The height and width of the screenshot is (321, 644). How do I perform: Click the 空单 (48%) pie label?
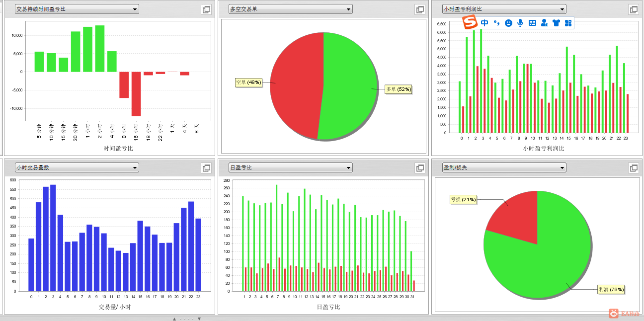tap(249, 82)
